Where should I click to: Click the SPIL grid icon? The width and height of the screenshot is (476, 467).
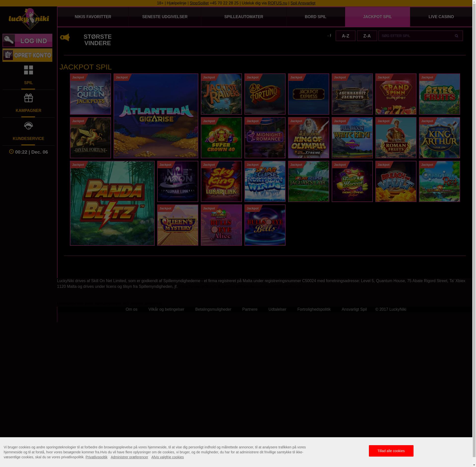pyautogui.click(x=29, y=70)
